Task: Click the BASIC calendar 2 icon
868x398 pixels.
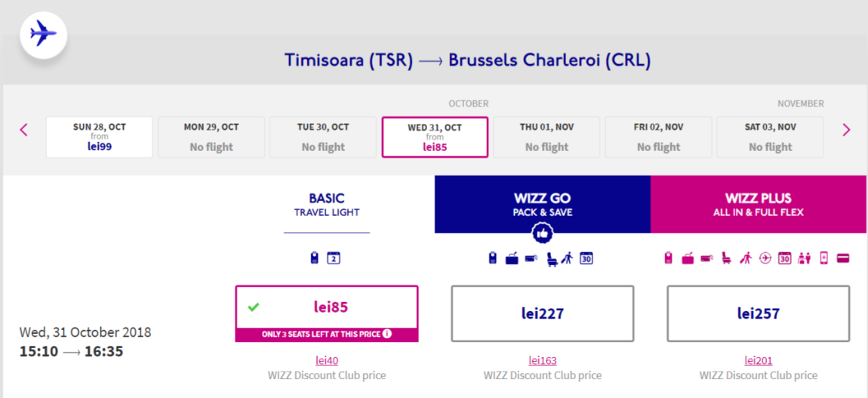Action: point(334,258)
